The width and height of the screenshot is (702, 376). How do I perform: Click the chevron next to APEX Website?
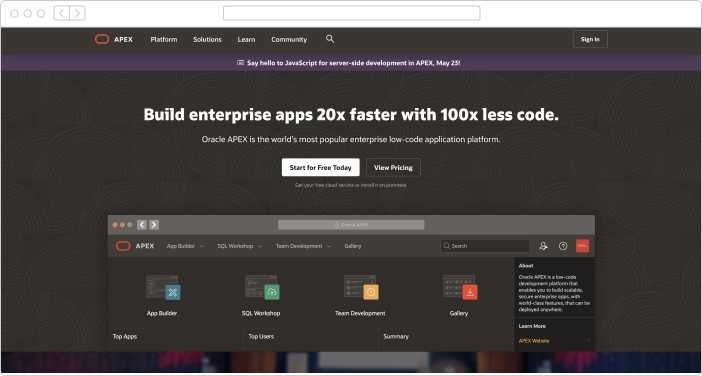[x=588, y=341]
